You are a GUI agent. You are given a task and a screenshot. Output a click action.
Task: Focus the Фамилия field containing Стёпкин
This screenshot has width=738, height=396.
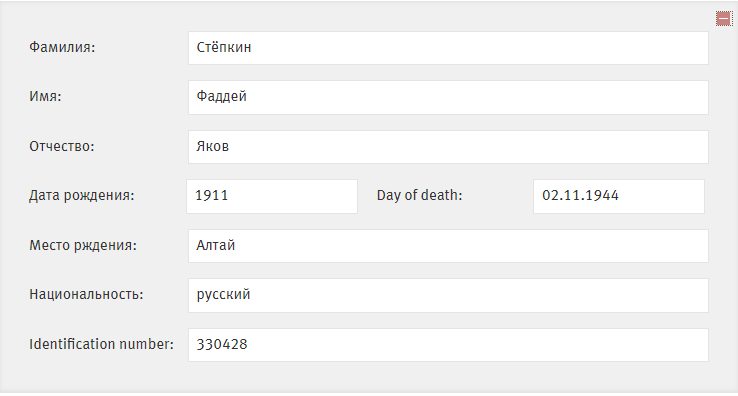tap(448, 48)
